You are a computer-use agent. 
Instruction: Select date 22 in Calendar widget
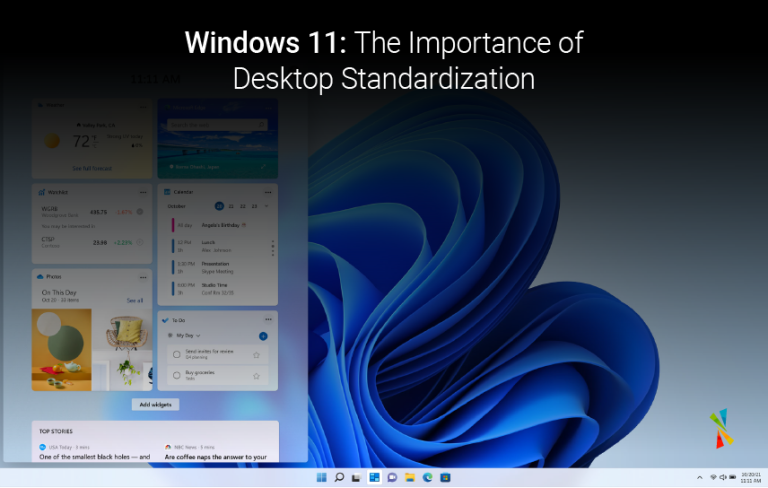coord(242,206)
